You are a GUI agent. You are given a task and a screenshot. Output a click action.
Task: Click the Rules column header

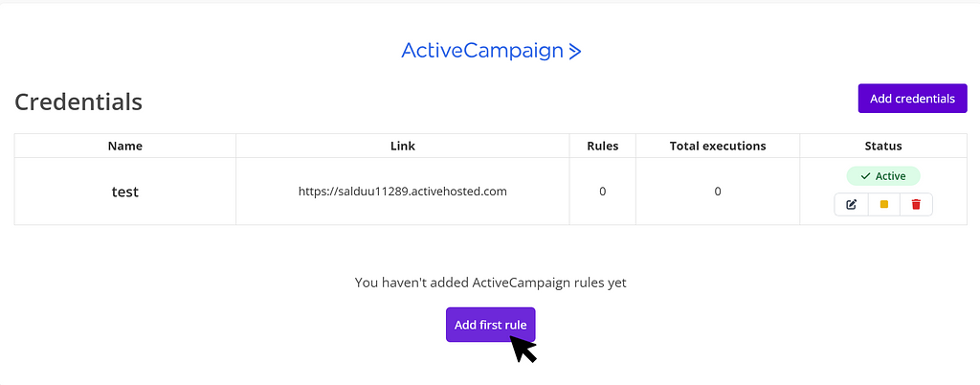pyautogui.click(x=602, y=146)
